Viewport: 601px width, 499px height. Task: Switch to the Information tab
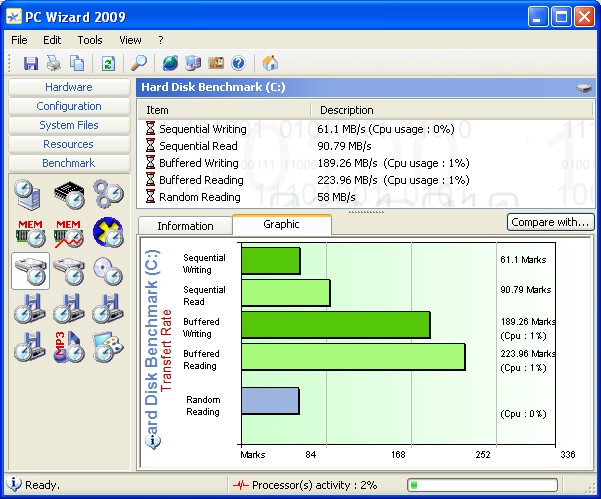click(185, 226)
